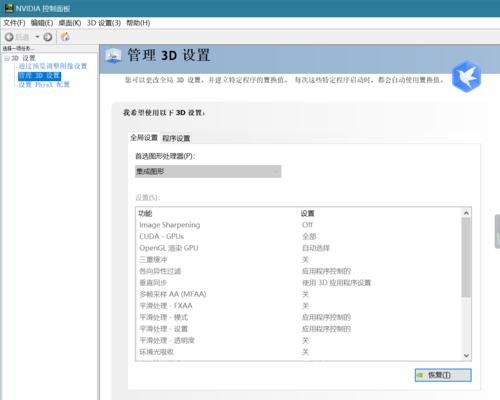
Task: Select the CUDA - GPUs row
Action: coord(298,236)
